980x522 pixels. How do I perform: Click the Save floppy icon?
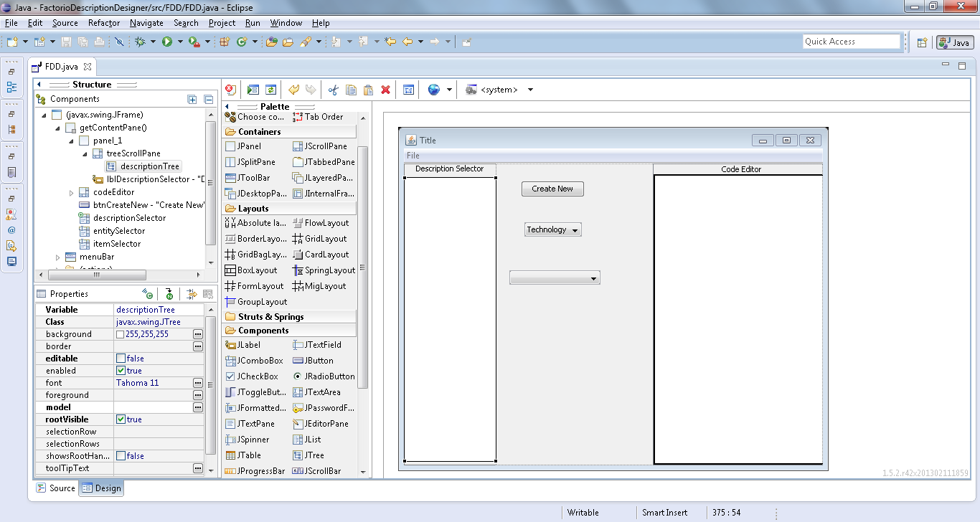[x=66, y=42]
